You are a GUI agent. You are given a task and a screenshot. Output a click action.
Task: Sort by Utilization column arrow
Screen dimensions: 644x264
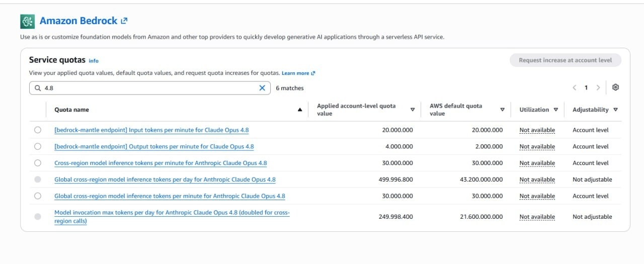[x=555, y=110]
